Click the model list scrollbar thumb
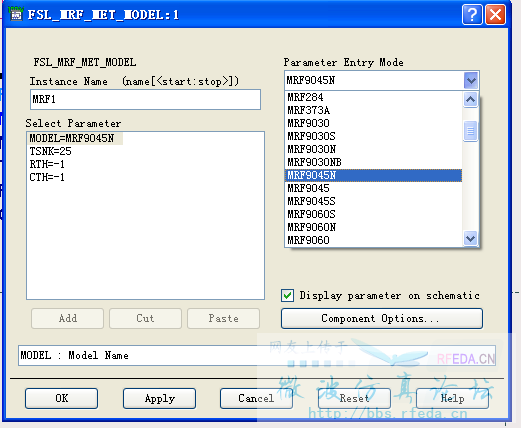This screenshot has width=521, height=428. click(x=470, y=131)
